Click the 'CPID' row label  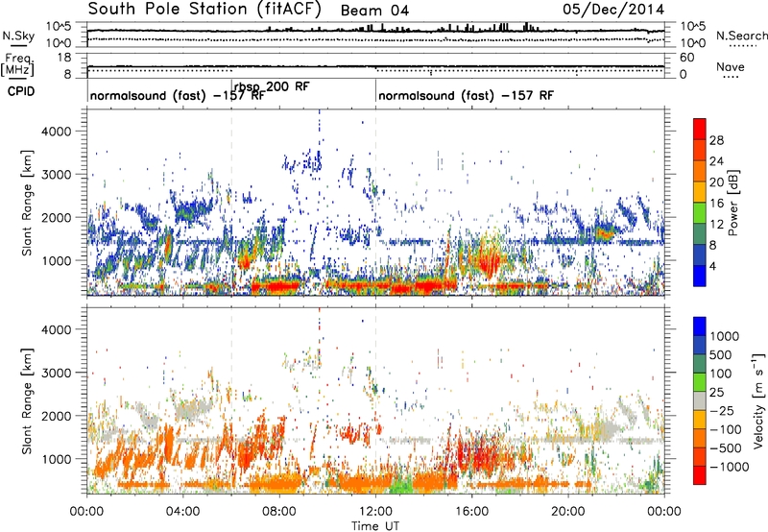(21, 91)
